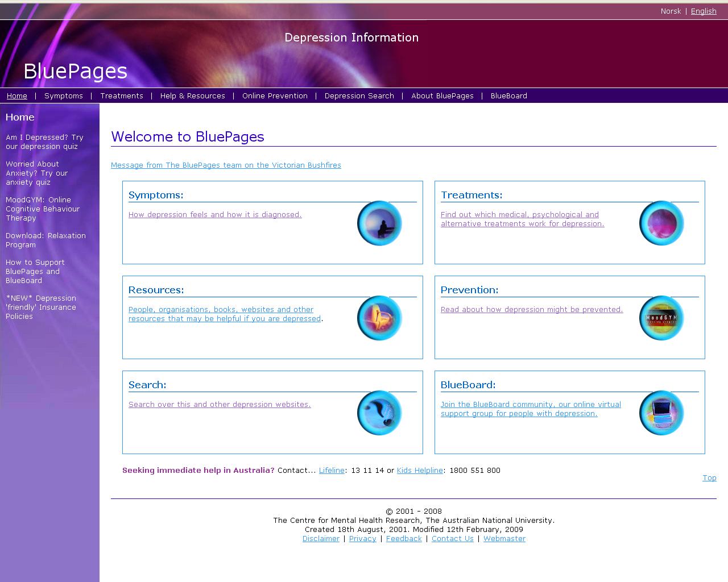Click the 'BlueBoard:' box heading
This screenshot has width=728, height=582.
pyautogui.click(x=468, y=385)
